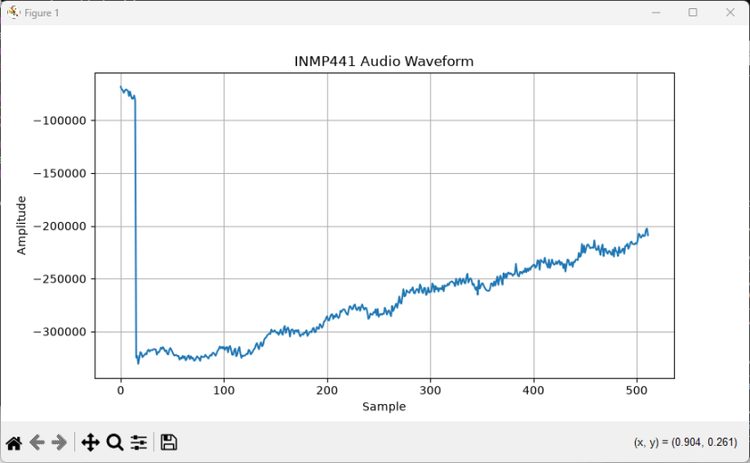Go back to previous view arrow
The height and width of the screenshot is (463, 750).
tap(37, 442)
